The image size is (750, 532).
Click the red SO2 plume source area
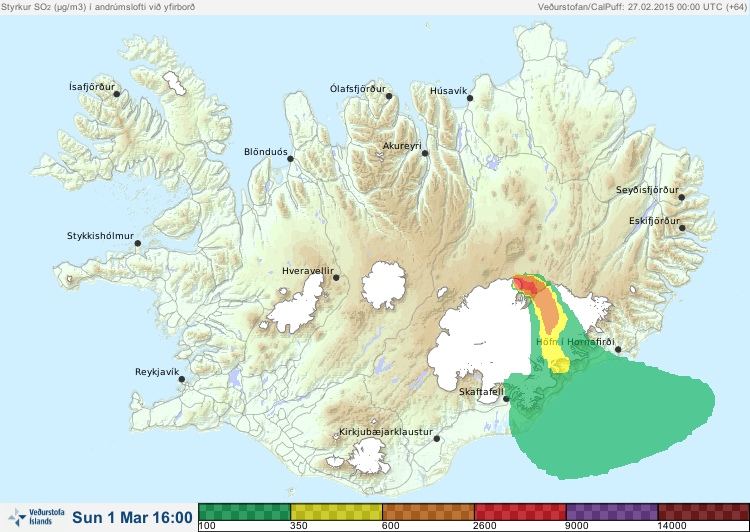pyautogui.click(x=526, y=285)
